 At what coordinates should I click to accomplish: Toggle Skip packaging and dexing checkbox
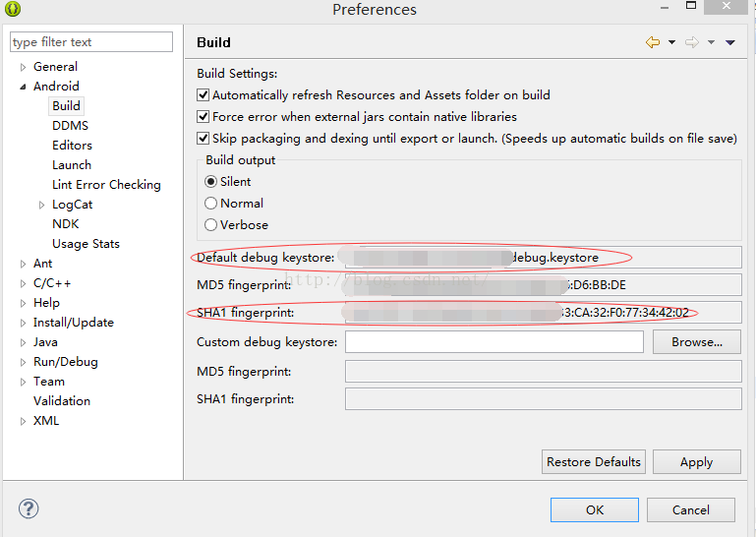[x=203, y=139]
